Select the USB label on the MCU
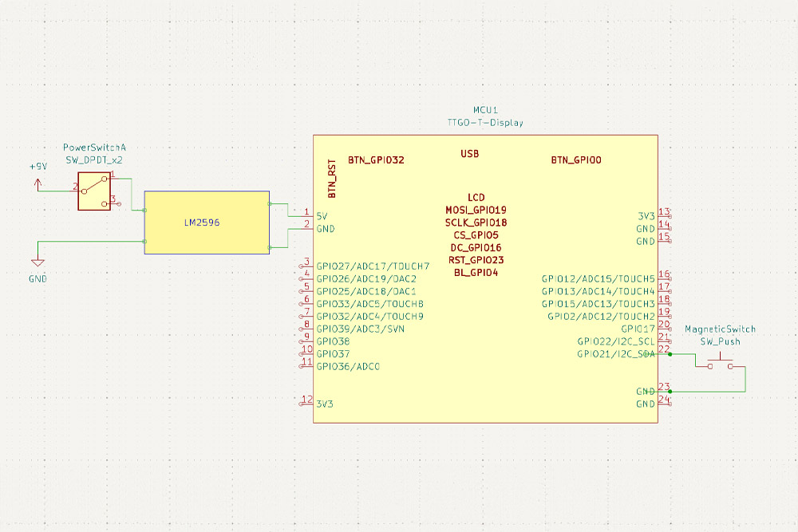Screen dimensions: 798x532 [470, 153]
